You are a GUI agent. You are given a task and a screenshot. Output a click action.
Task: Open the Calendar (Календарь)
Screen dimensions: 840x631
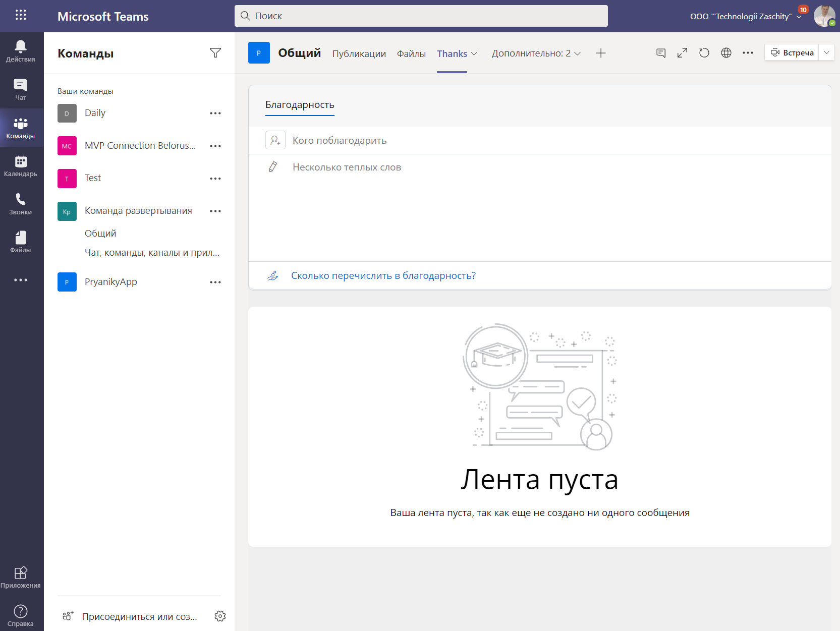coord(21,166)
